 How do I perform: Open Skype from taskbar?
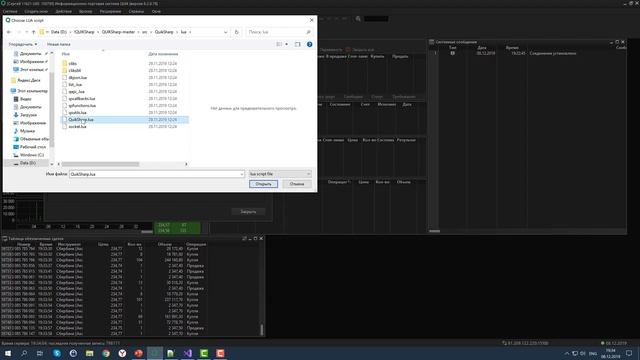(x=57, y=353)
